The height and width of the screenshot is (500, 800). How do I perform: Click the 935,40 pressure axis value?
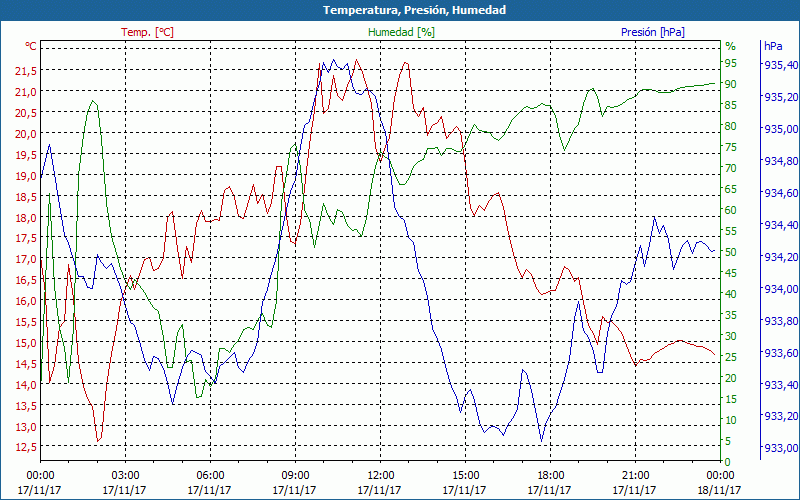coord(780,65)
